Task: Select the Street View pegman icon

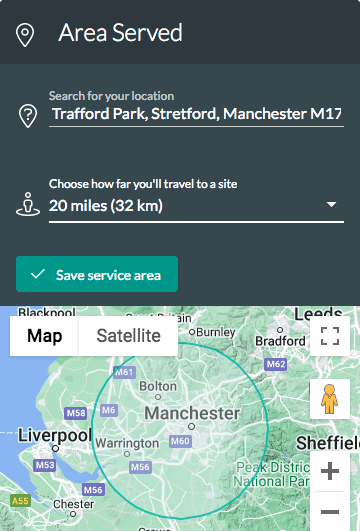Action: (330, 399)
